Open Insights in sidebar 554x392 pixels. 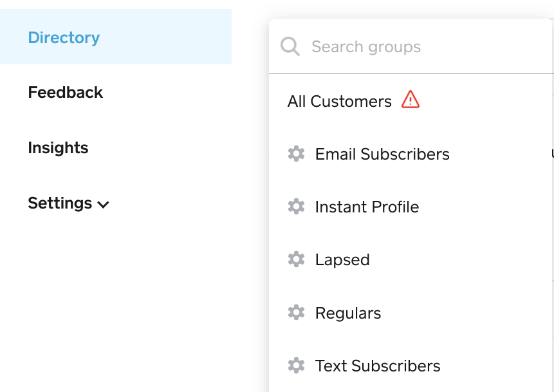tap(58, 148)
